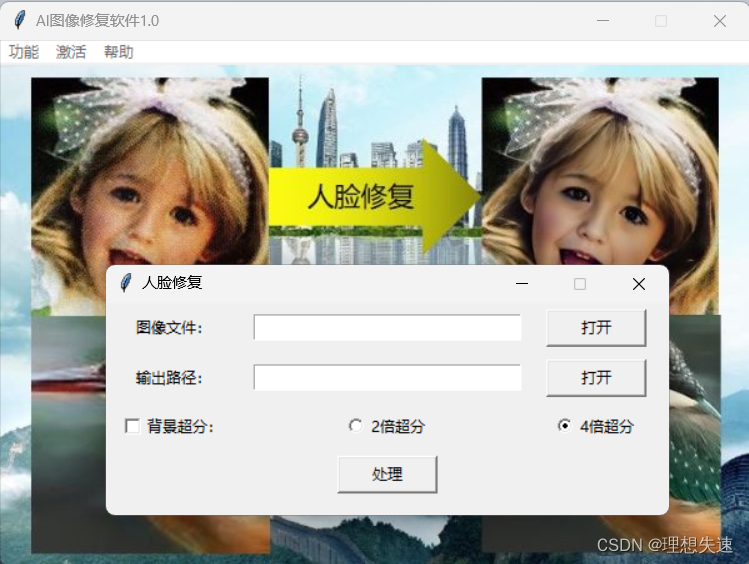The image size is (749, 564).
Task: Click the yellow 人脸修复 arrow banner
Action: (375, 197)
